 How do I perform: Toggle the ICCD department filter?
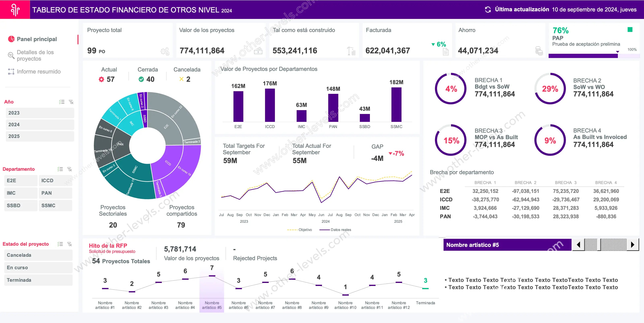[x=55, y=181]
